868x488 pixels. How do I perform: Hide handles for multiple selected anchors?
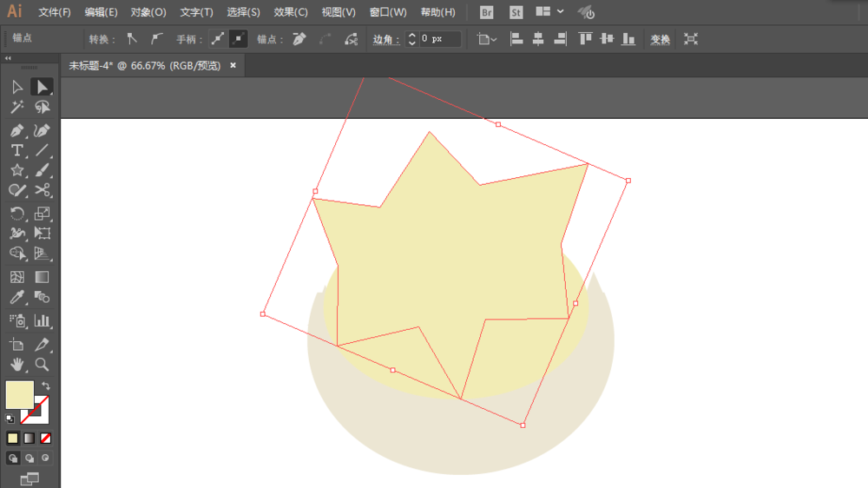point(238,39)
